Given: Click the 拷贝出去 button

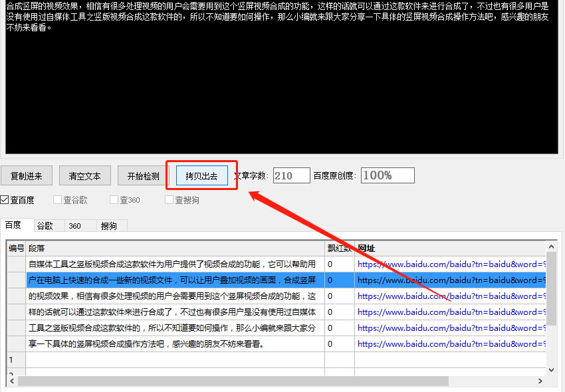Looking at the screenshot, I should (202, 176).
